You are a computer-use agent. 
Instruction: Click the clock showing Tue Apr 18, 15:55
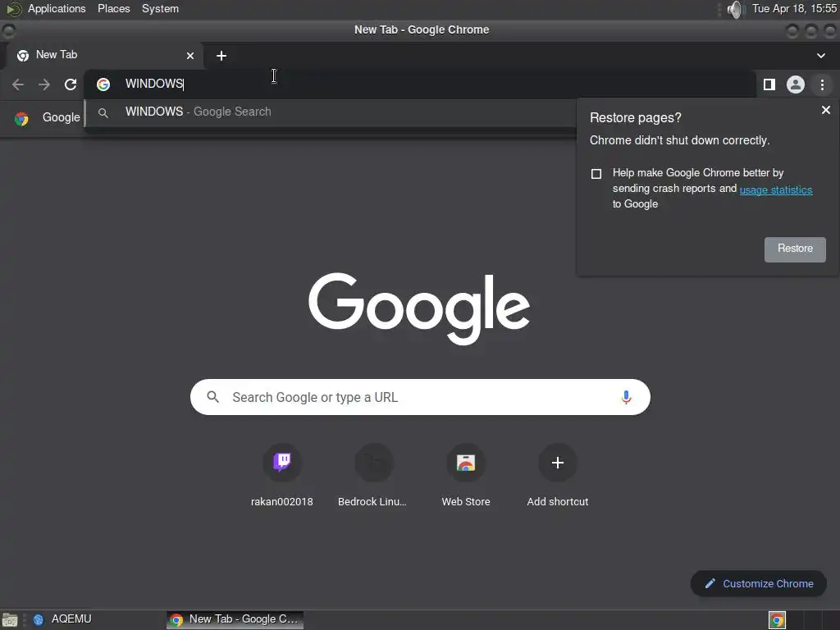(x=794, y=8)
